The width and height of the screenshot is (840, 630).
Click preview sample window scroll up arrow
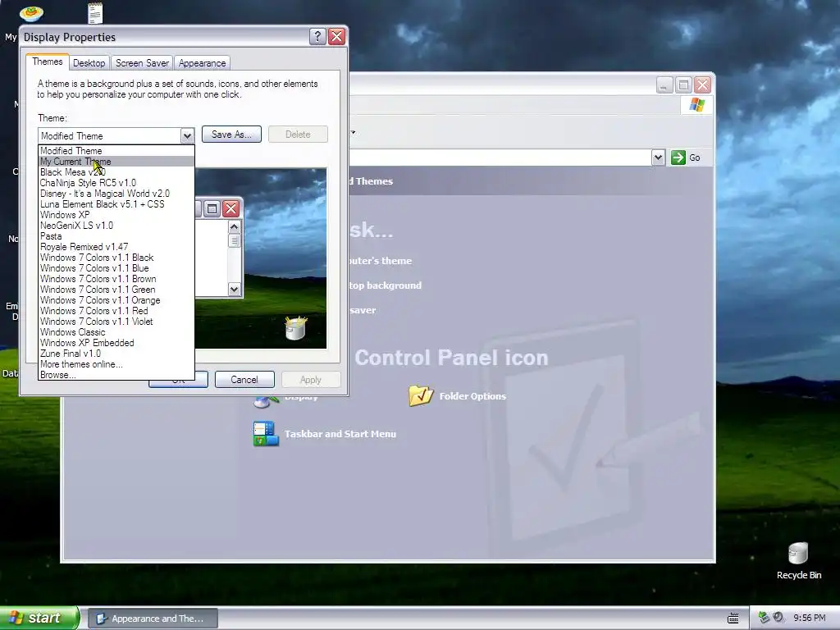234,227
